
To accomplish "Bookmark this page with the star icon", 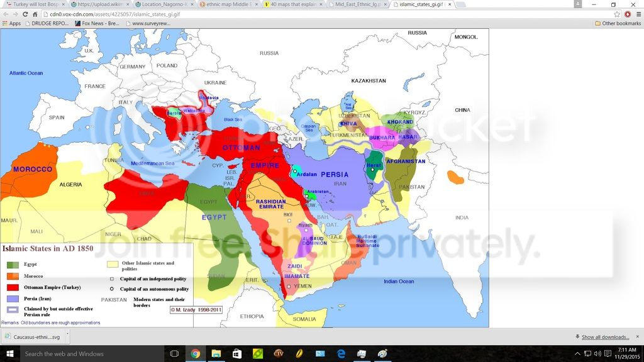I will pos(617,14).
